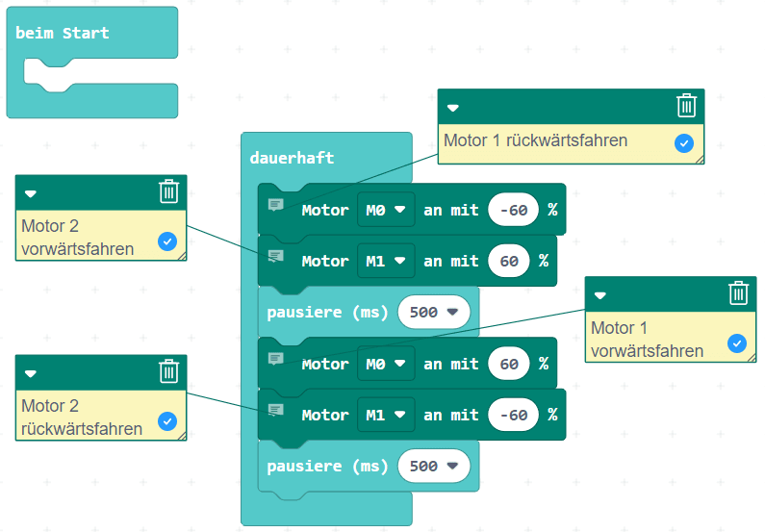Click comment icon on first Motor M0 block

pyautogui.click(x=276, y=205)
